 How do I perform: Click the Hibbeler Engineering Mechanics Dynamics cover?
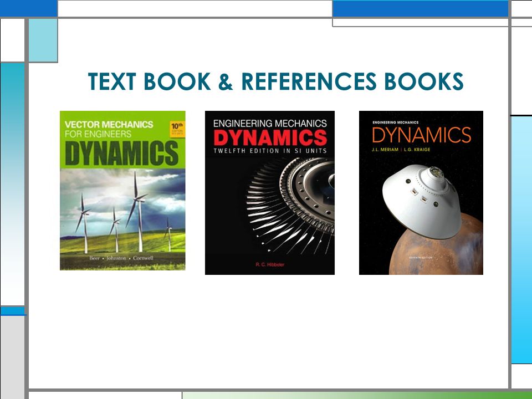[x=270, y=193]
